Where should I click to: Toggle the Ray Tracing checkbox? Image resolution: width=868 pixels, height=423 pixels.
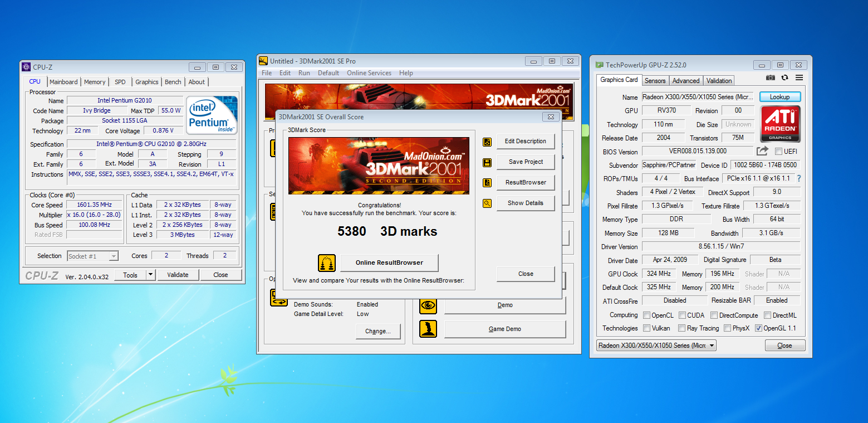pos(682,328)
